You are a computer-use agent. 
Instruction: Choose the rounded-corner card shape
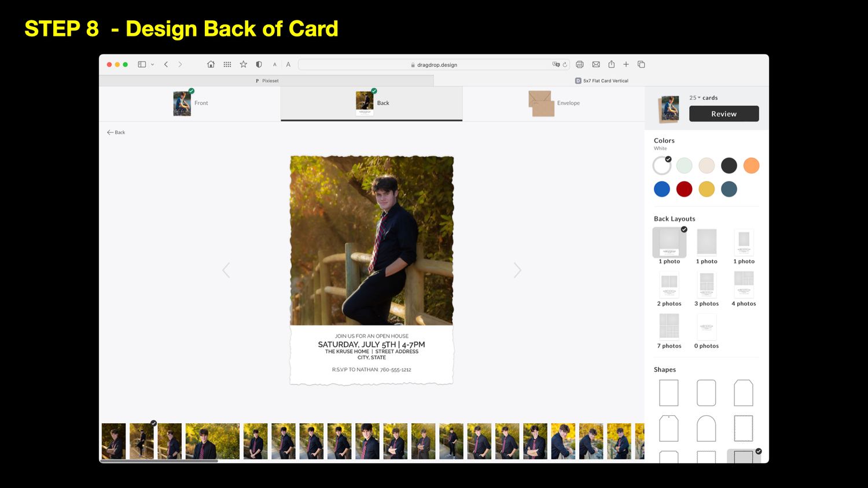click(707, 393)
